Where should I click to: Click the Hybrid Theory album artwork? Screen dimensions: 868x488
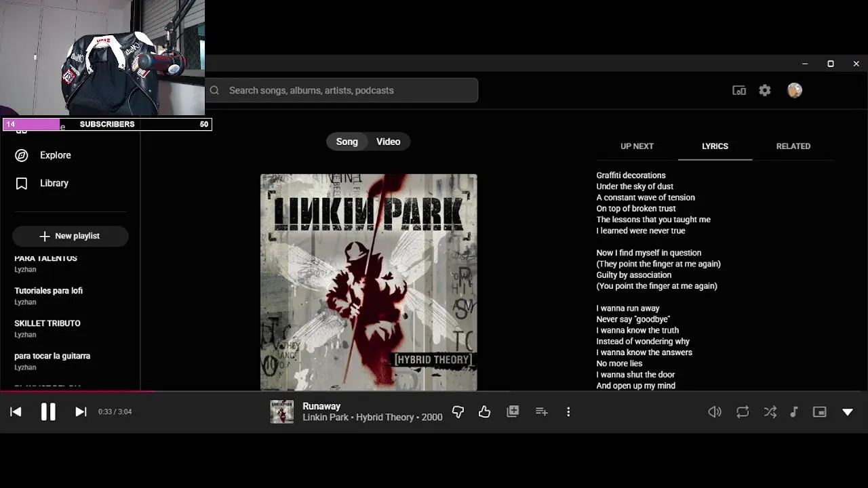369,282
